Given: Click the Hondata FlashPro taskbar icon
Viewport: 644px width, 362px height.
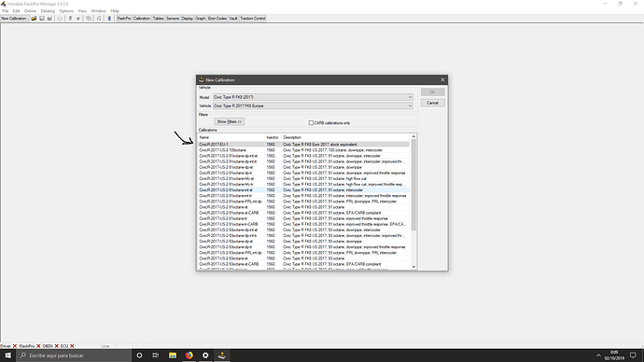Looking at the screenshot, I should pyautogui.click(x=222, y=355).
